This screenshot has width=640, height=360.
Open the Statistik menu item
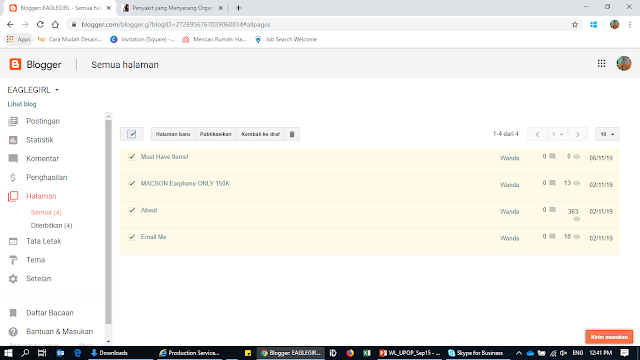coord(40,140)
